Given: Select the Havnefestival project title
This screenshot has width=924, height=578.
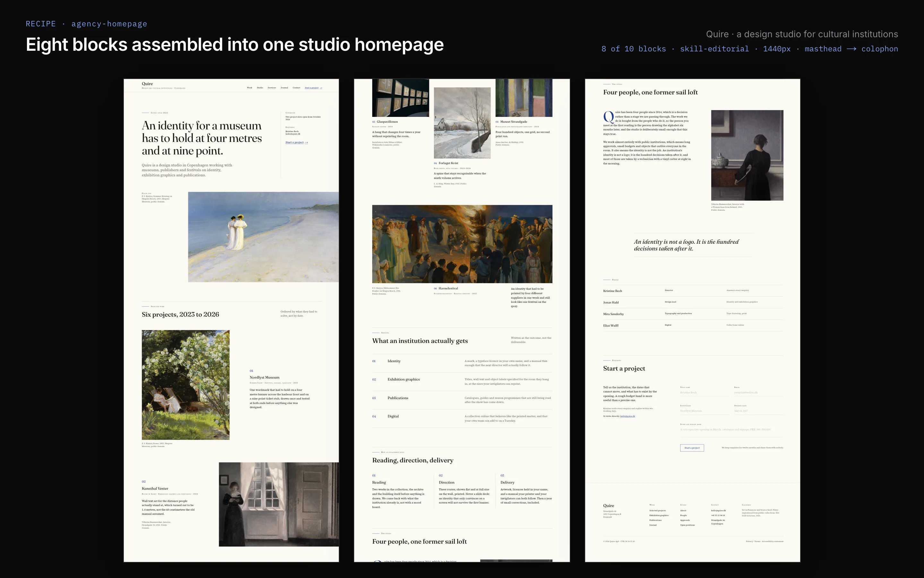Looking at the screenshot, I should click(448, 289).
